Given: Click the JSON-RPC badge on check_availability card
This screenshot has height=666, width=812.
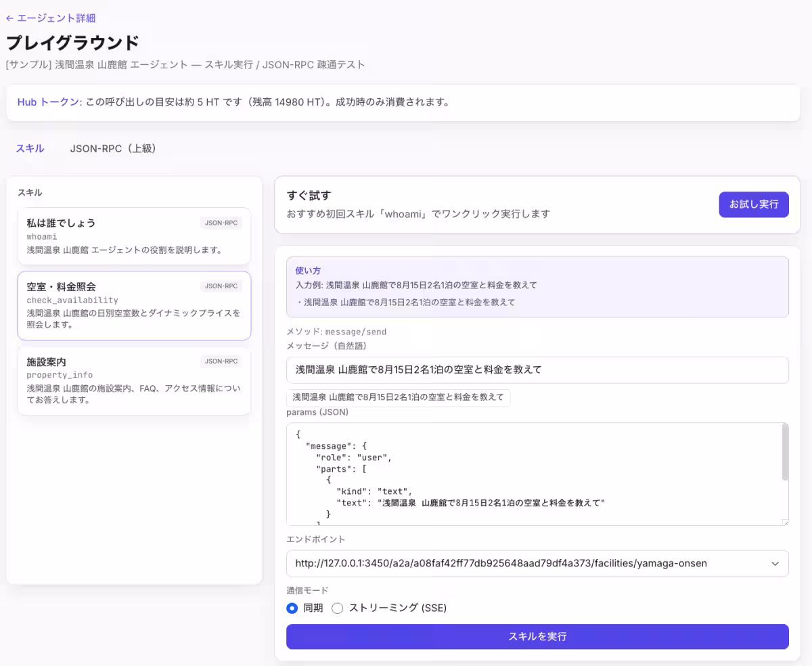Looking at the screenshot, I should (x=221, y=286).
